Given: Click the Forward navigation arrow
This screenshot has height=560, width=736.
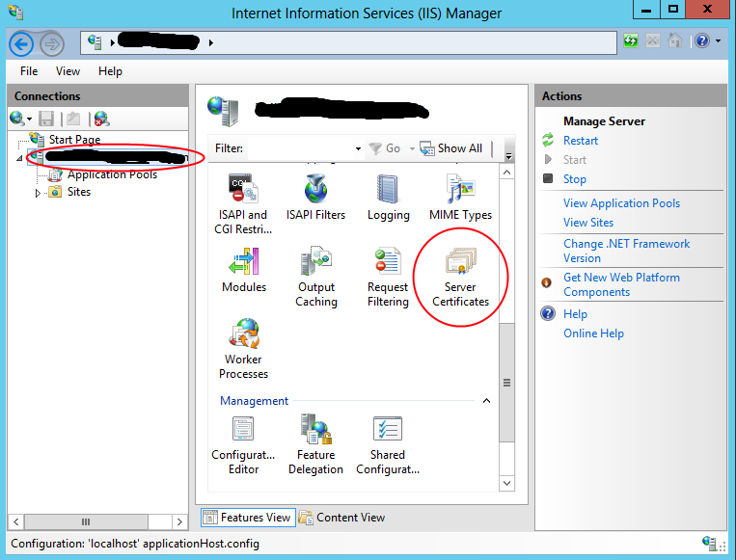Looking at the screenshot, I should coord(52,44).
